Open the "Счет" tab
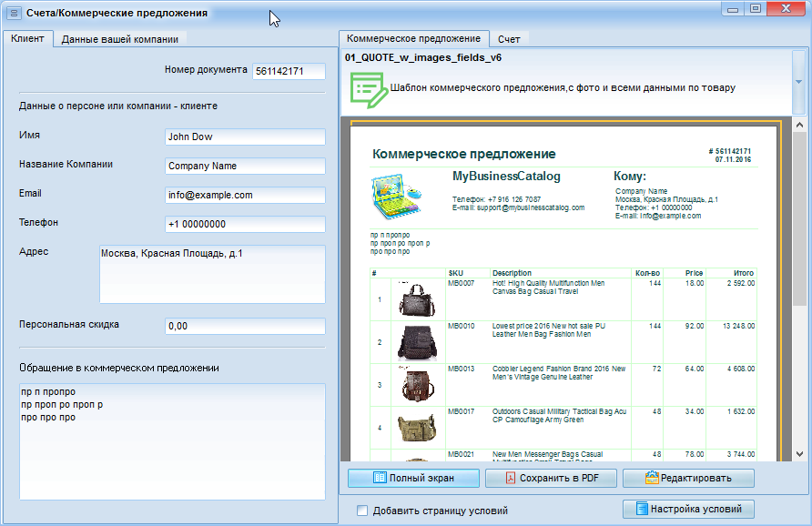The height and width of the screenshot is (526, 812). [x=509, y=39]
